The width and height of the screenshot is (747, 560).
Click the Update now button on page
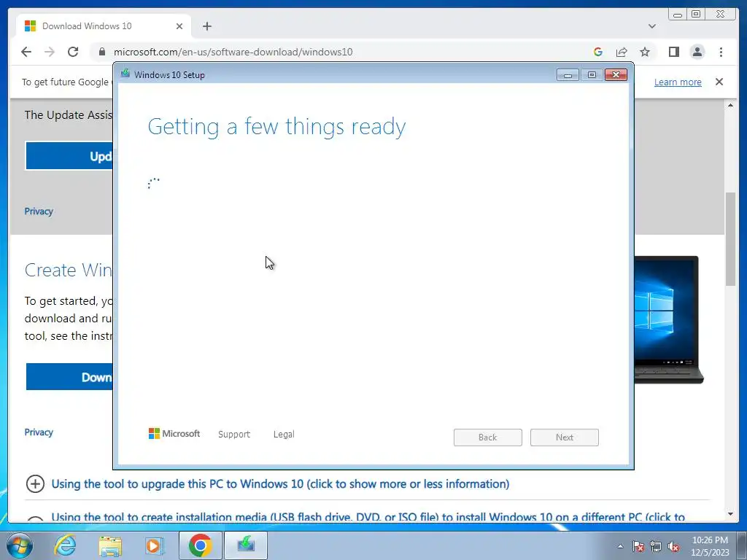[x=69, y=156]
